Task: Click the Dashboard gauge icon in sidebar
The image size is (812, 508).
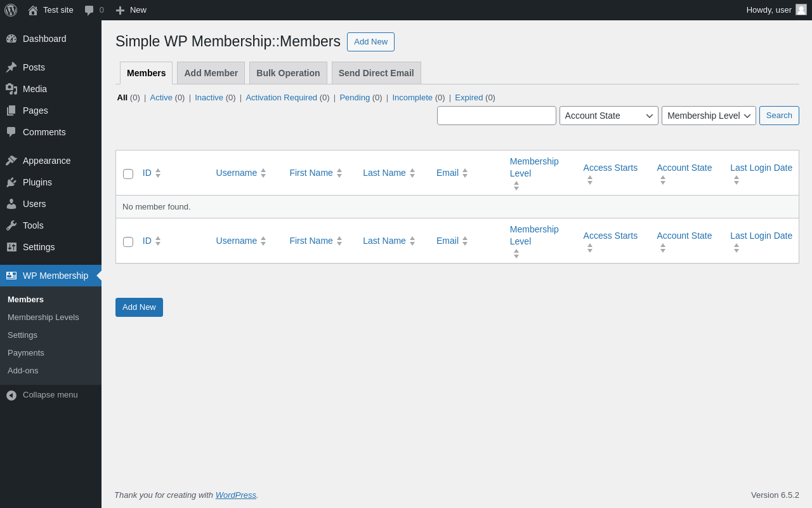Action: point(11,39)
